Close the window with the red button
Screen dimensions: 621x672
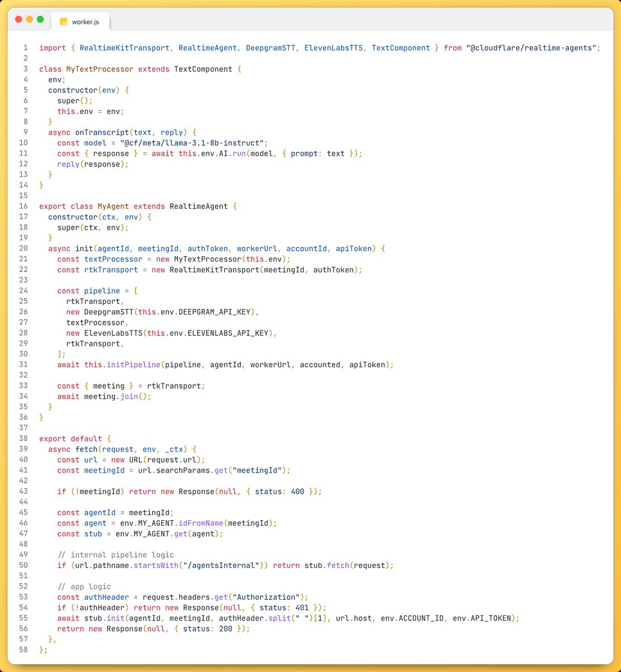pos(18,19)
